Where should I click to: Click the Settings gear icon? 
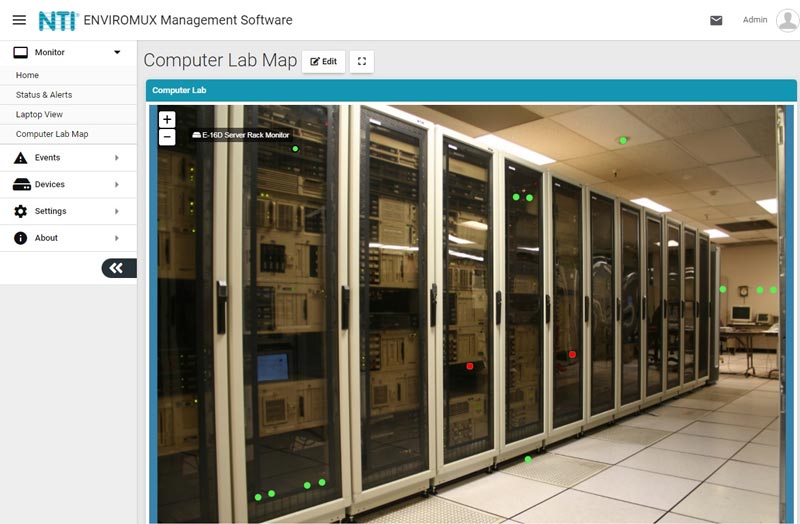click(20, 211)
